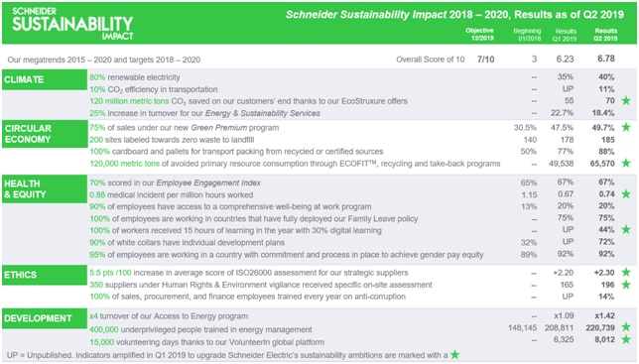This screenshot has width=639, height=364.
Task: Click the star beside 65,570 metric tons result
Action: point(626,163)
